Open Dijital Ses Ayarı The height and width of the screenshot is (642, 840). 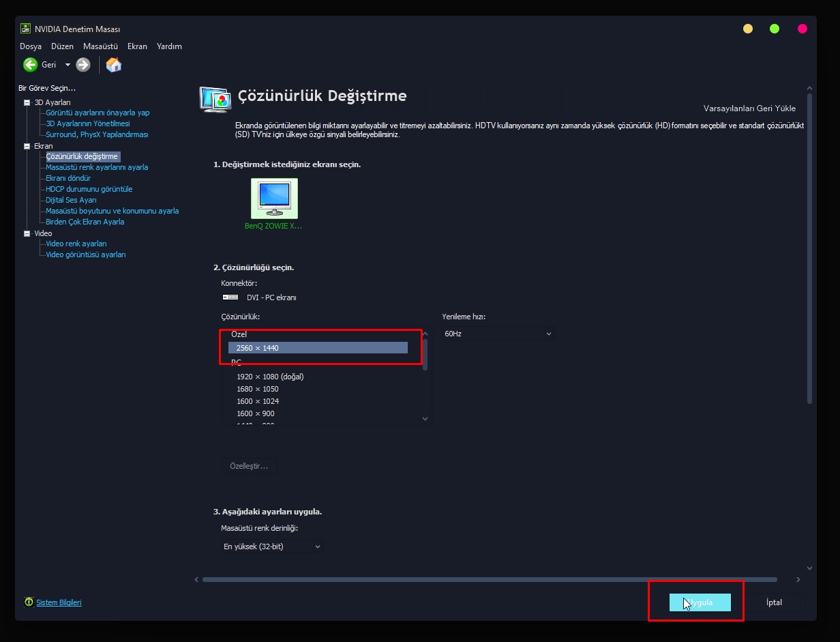click(x=71, y=200)
